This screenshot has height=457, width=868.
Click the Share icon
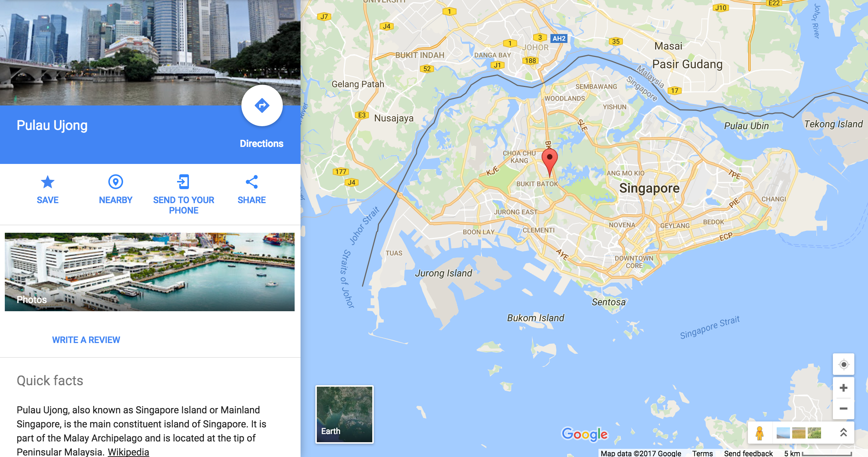point(252,182)
